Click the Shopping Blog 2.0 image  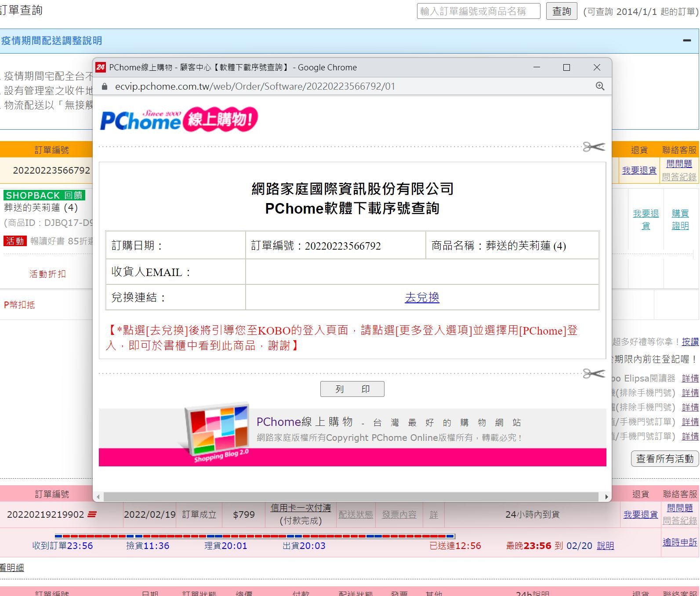pos(217,432)
